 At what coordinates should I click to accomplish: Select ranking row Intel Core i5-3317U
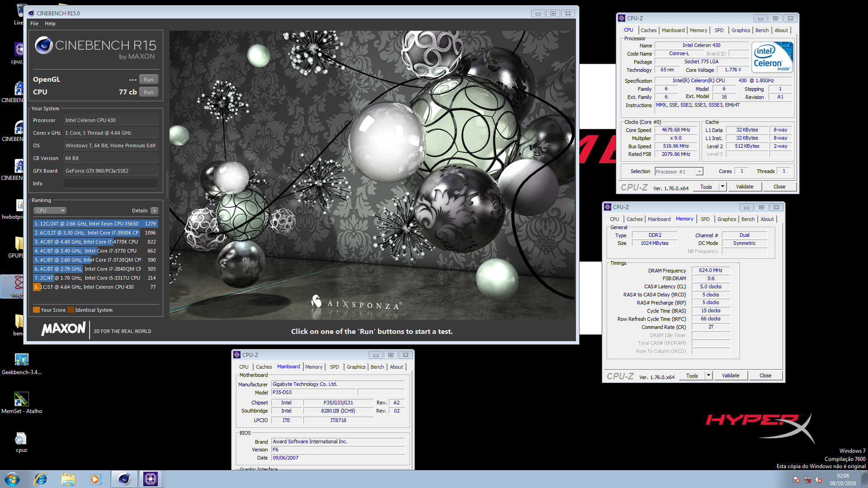pos(95,278)
